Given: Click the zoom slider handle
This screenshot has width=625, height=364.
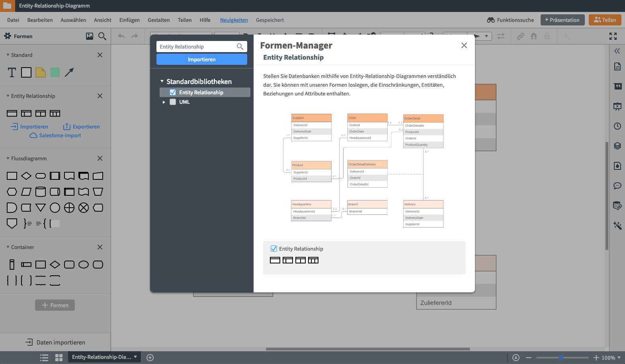Looking at the screenshot, I should (x=561, y=358).
